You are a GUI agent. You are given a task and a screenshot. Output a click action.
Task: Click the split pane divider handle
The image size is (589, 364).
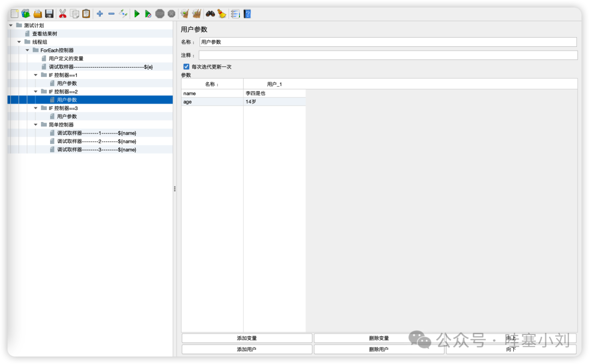click(175, 189)
